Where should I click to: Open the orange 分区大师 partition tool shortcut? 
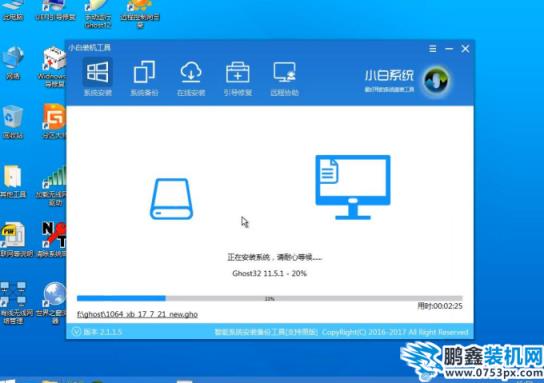(54, 121)
